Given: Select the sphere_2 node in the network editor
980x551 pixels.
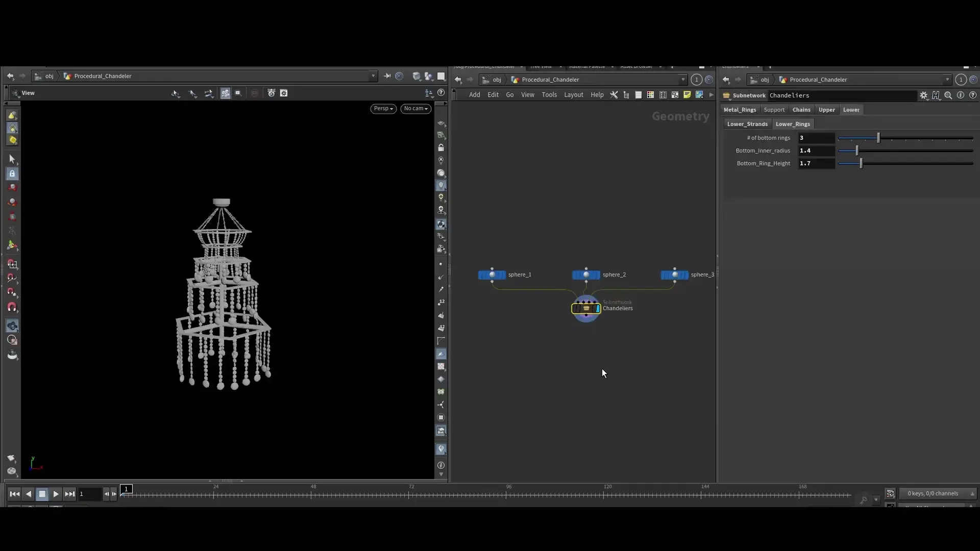Looking at the screenshot, I should click(x=586, y=274).
